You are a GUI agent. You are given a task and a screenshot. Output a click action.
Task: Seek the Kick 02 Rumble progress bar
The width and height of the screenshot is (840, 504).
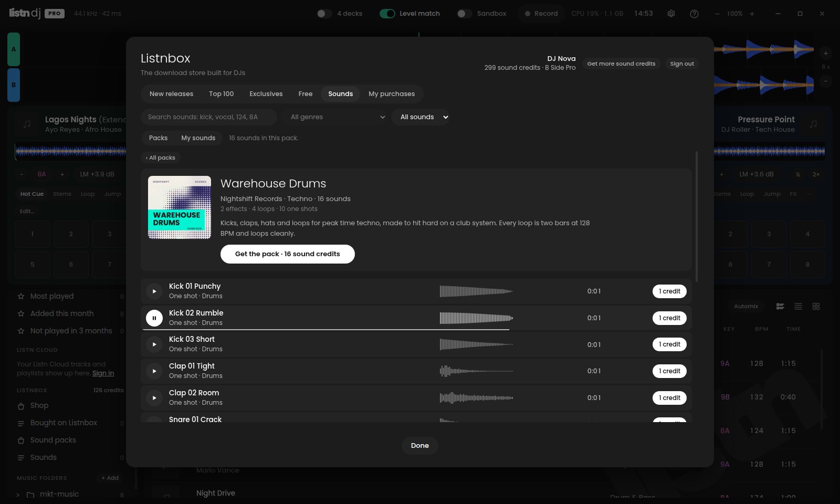coord(416,330)
